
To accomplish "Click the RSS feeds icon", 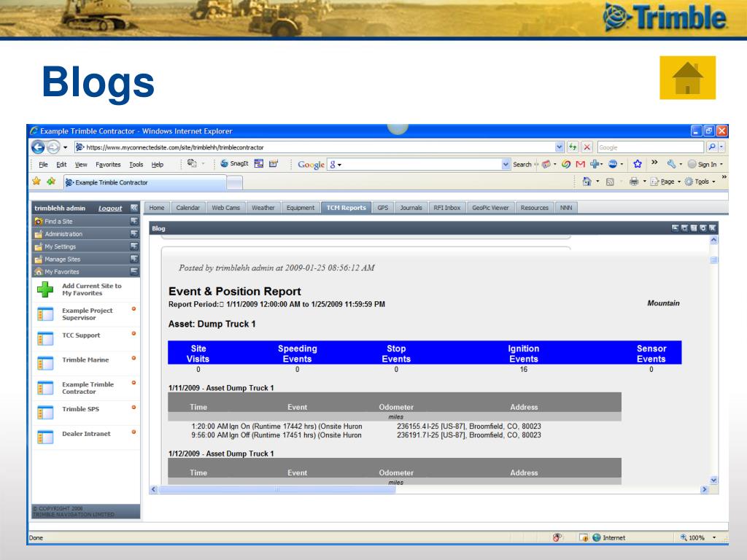I will (610, 182).
